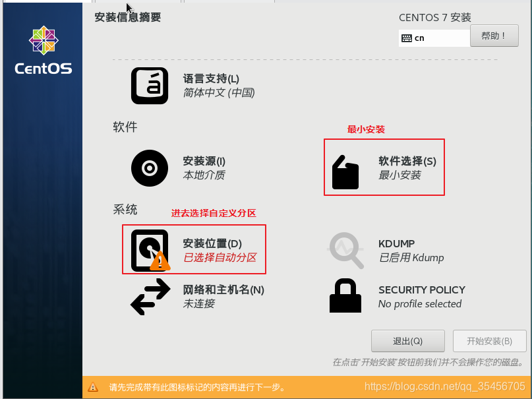Click the 帮助! help button
This screenshot has width=532, height=399.
point(494,36)
